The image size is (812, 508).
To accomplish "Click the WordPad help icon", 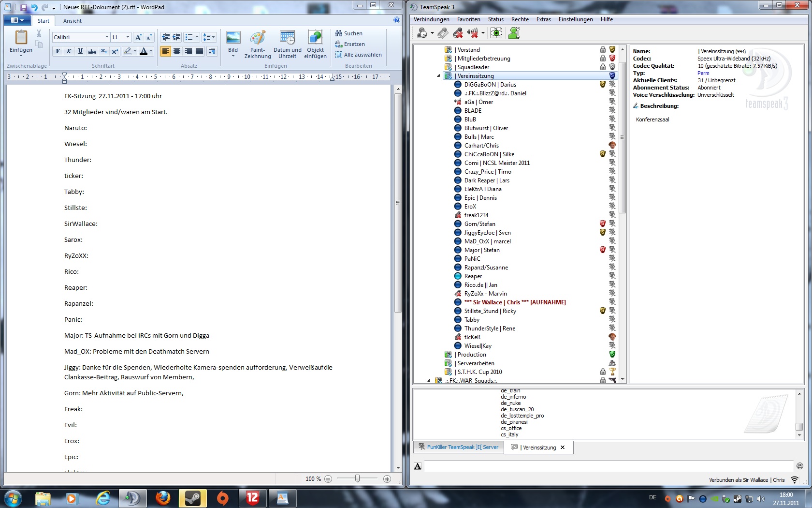I will click(x=397, y=20).
